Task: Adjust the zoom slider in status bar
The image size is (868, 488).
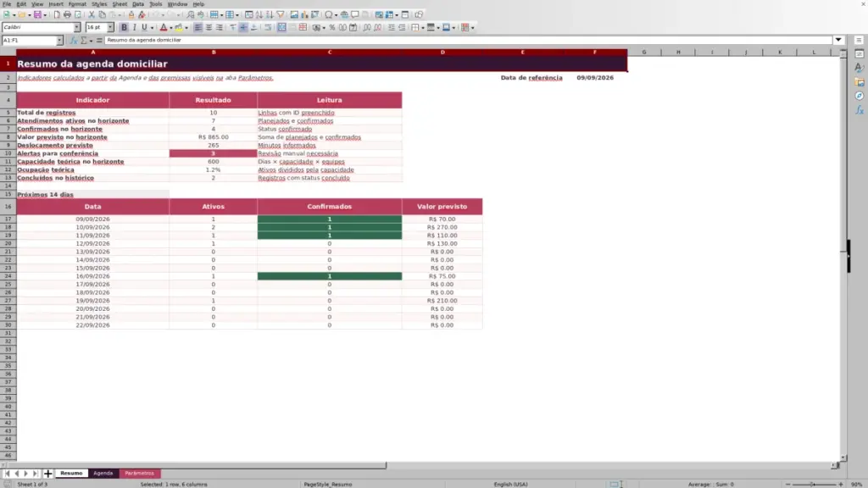Action: [x=813, y=485]
